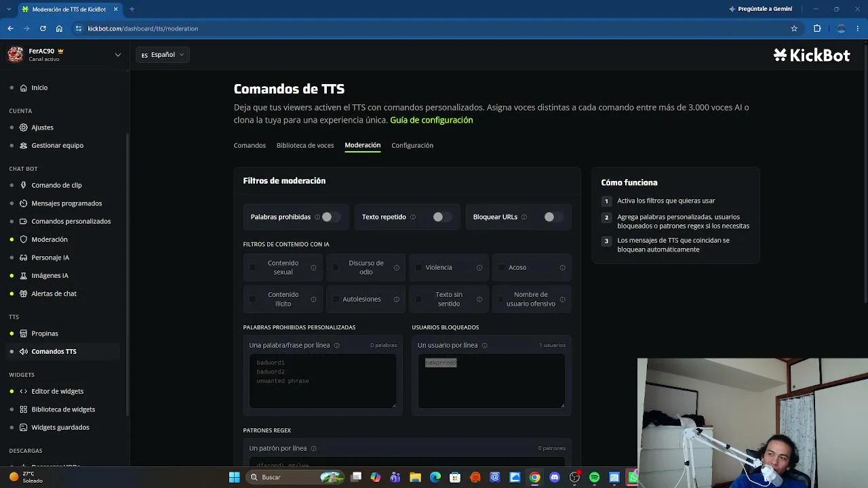The height and width of the screenshot is (488, 868).
Task: Click the usuarios bloqueados text area
Action: point(492,381)
